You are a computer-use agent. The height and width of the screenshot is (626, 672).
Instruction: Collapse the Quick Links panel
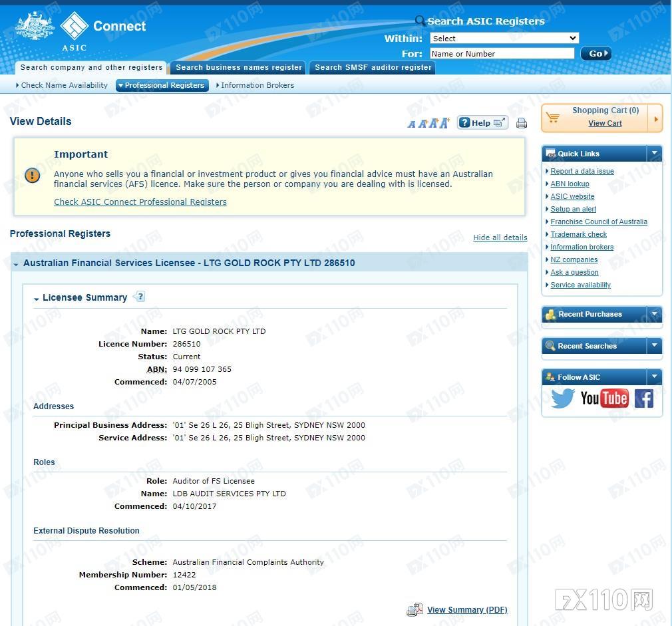[654, 153]
